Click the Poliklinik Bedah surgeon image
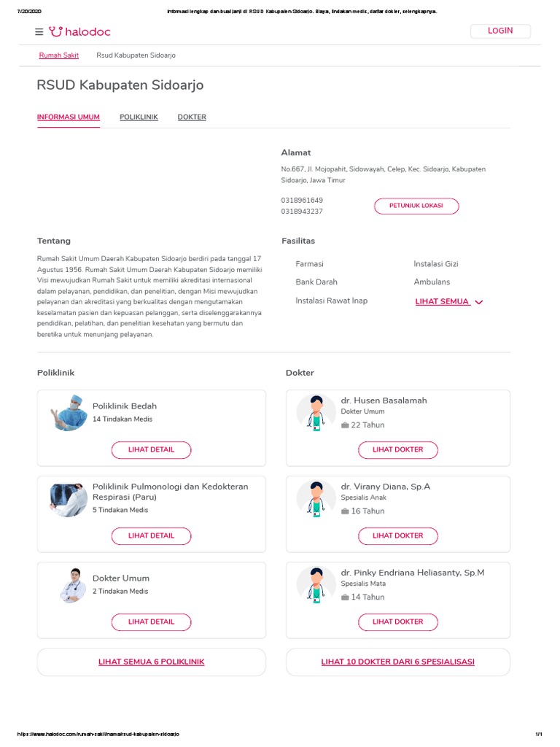This screenshot has height=747, width=560. pyautogui.click(x=69, y=412)
